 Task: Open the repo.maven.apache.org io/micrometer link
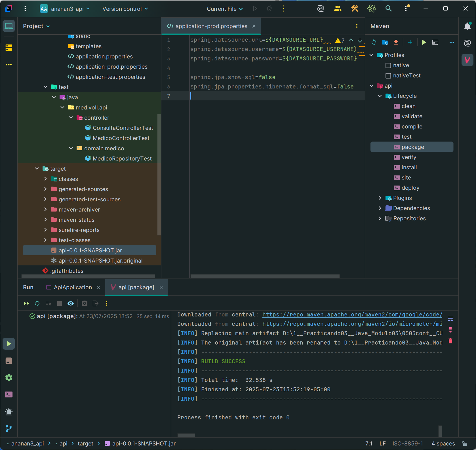pyautogui.click(x=352, y=324)
